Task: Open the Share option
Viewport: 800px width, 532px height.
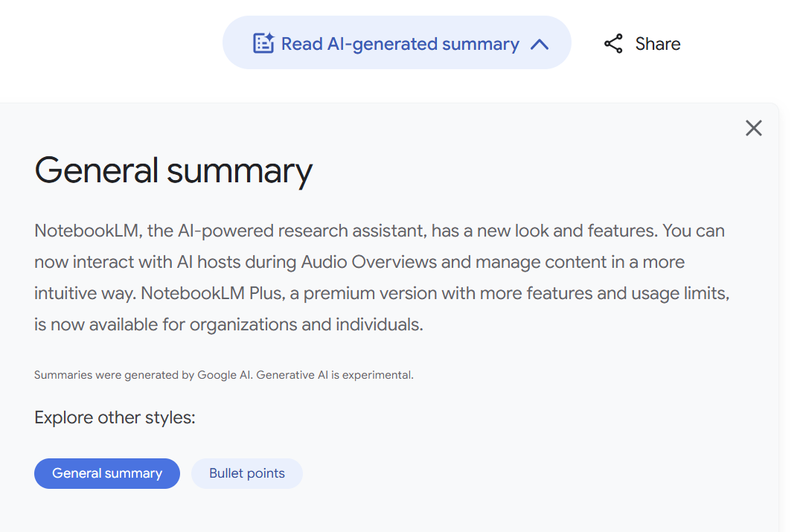Action: 642,43
